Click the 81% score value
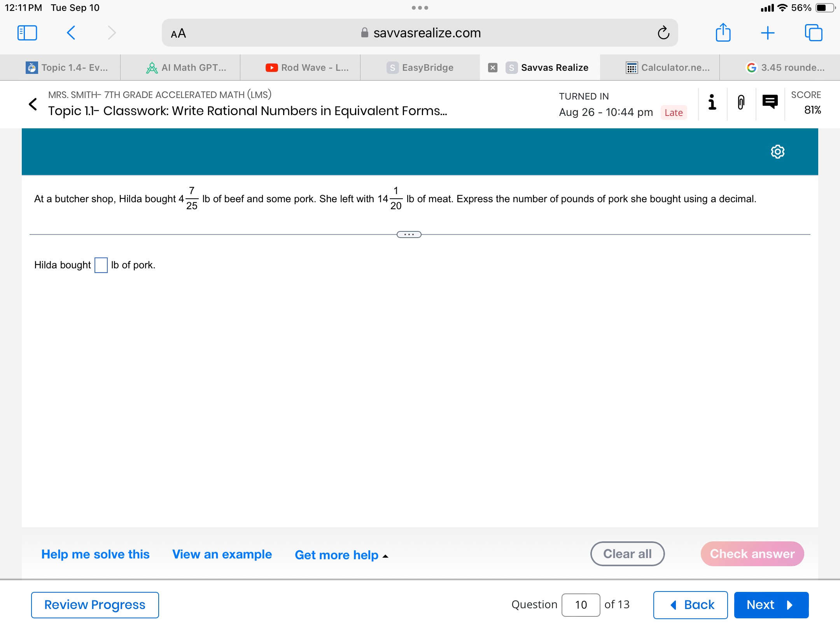This screenshot has height=630, width=840. click(x=812, y=110)
